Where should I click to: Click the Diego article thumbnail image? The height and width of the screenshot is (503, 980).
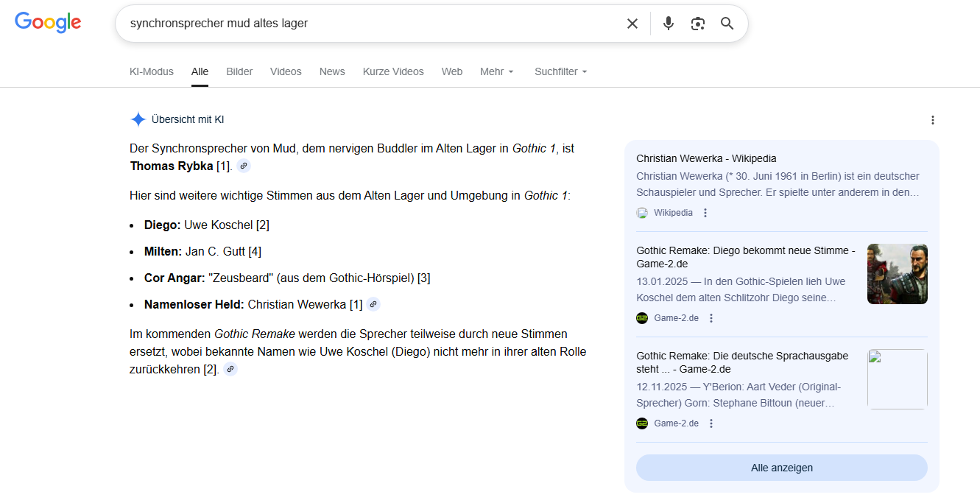[x=898, y=274]
